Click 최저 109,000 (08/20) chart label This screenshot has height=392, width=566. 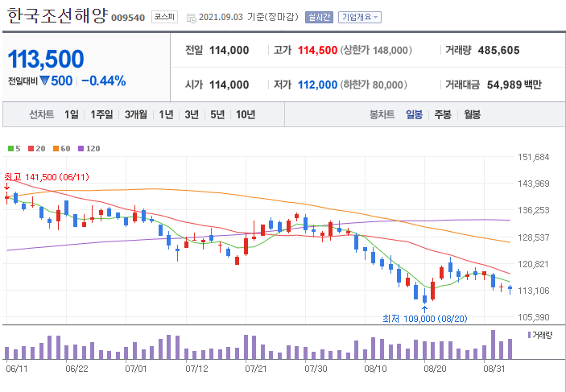425,319
